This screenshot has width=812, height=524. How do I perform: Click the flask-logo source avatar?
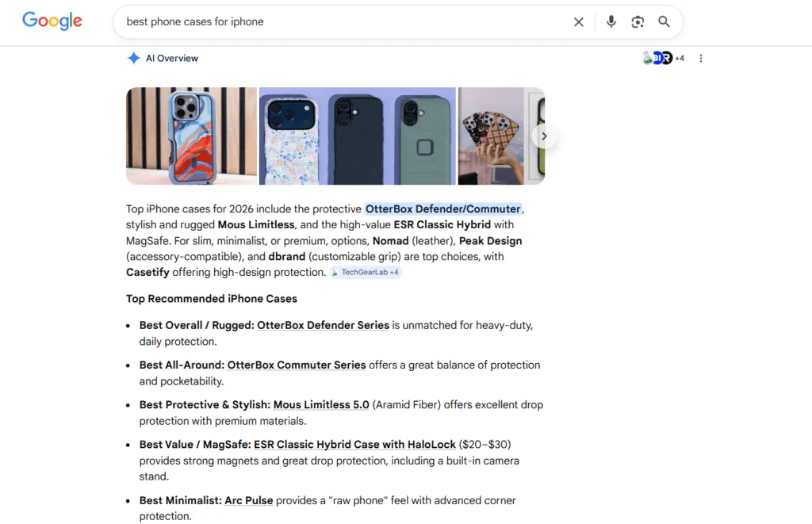[648, 58]
